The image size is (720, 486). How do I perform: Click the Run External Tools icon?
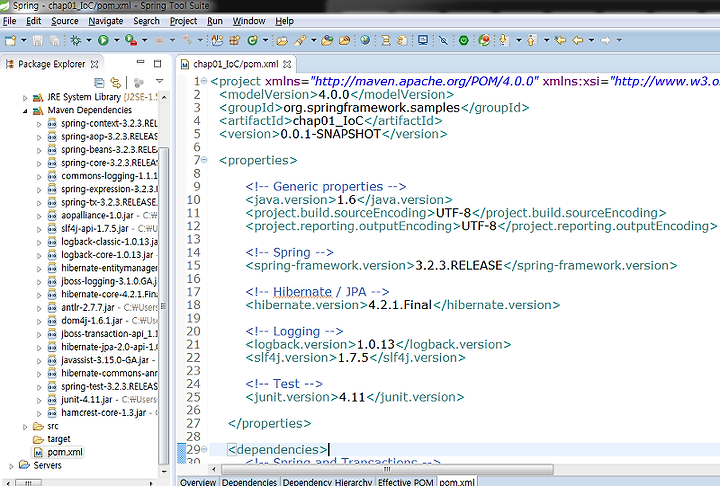coord(131,40)
